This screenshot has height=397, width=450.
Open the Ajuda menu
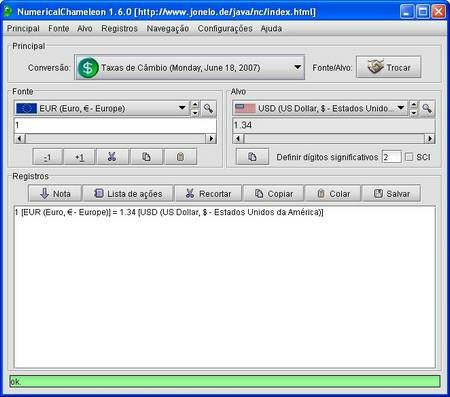coord(271,29)
